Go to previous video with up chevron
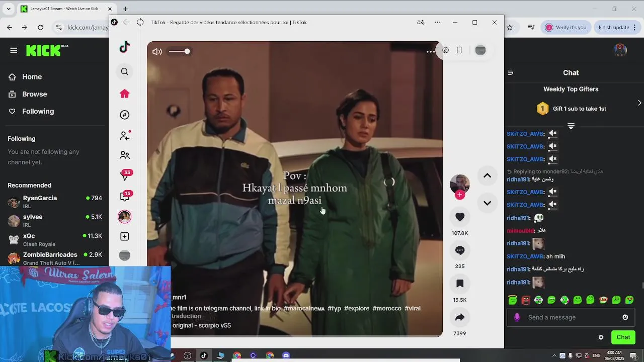The image size is (644, 362). (x=487, y=175)
